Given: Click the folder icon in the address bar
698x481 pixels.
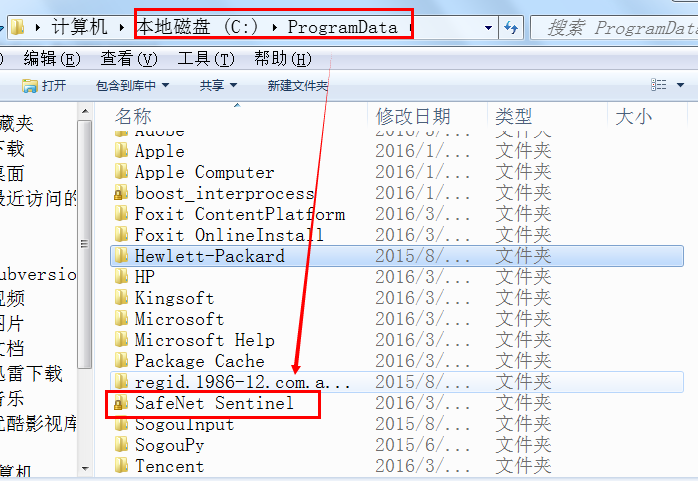Looking at the screenshot, I should pos(17,27).
